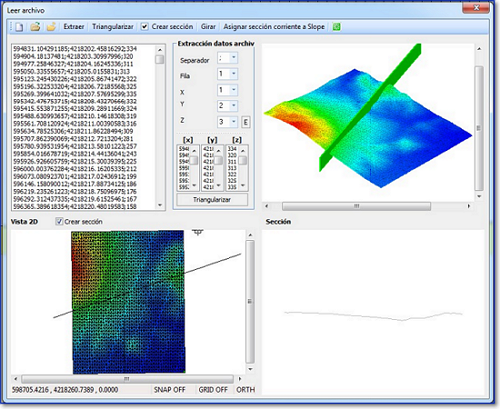Toggle Crear sección checkbox in toolbar

(144, 27)
